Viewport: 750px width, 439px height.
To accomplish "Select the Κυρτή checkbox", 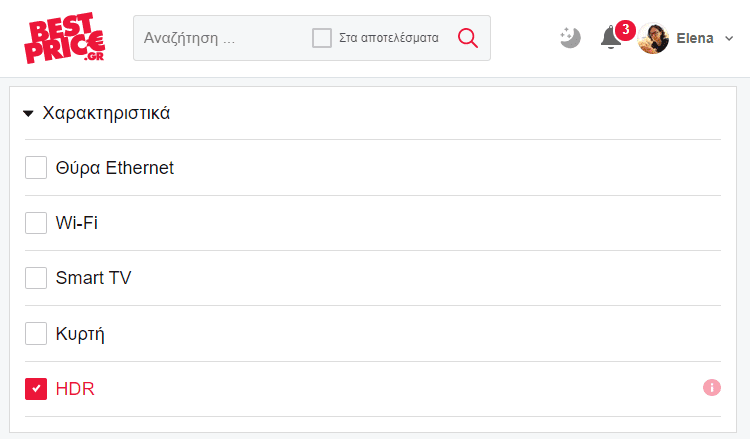I will [x=36, y=333].
